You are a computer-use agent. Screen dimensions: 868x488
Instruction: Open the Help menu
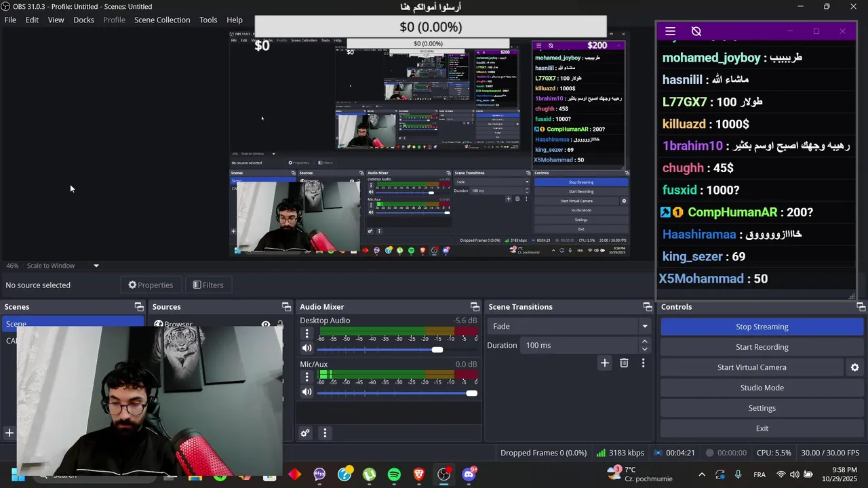235,20
